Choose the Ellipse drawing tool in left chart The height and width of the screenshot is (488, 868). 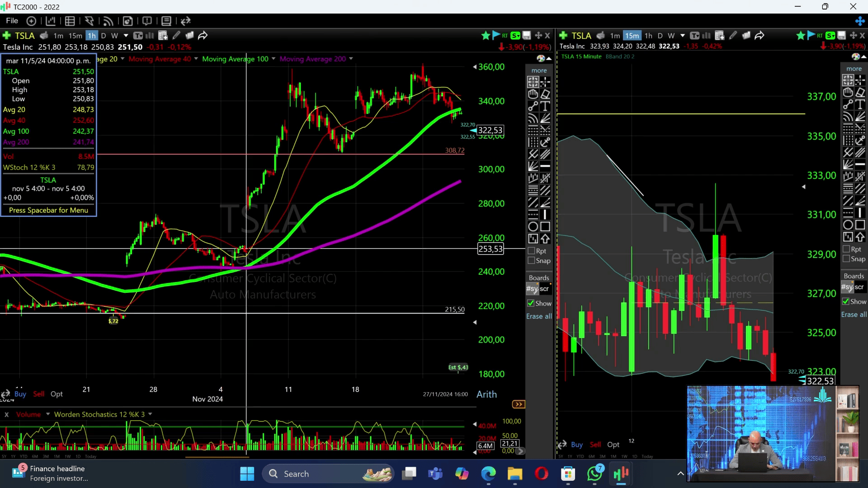click(x=533, y=226)
